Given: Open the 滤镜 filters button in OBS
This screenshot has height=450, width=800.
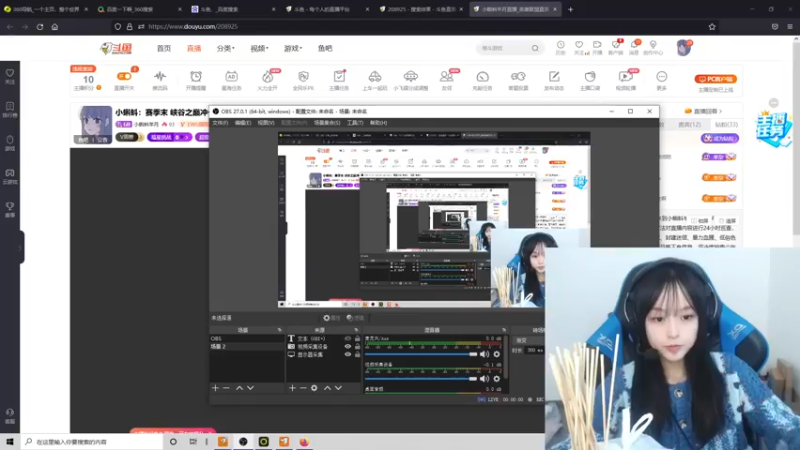Looking at the screenshot, I should 355,318.
